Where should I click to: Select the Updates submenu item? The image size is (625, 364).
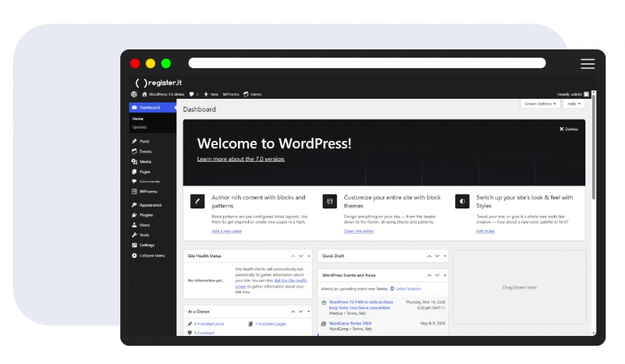pyautogui.click(x=140, y=127)
